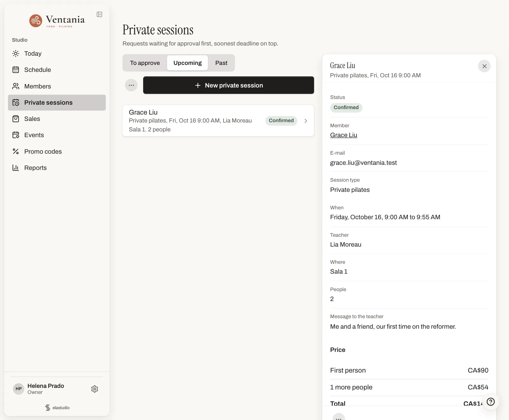Open Grace Liu session card chevron
The image size is (509, 420).
pos(306,121)
